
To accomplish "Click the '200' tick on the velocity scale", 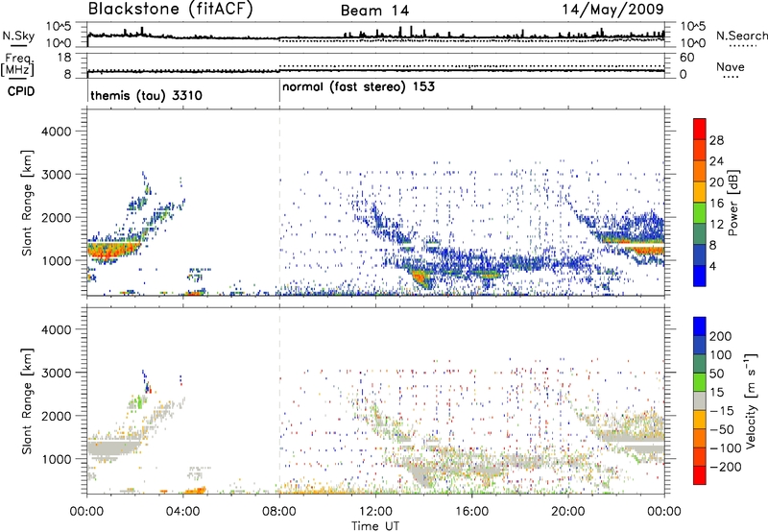I will pyautogui.click(x=721, y=336).
